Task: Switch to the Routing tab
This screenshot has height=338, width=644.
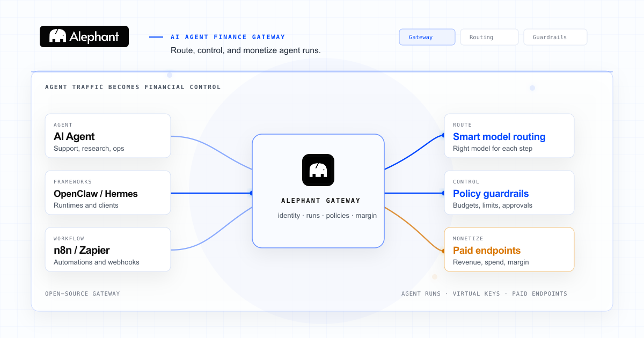Action: point(489,37)
